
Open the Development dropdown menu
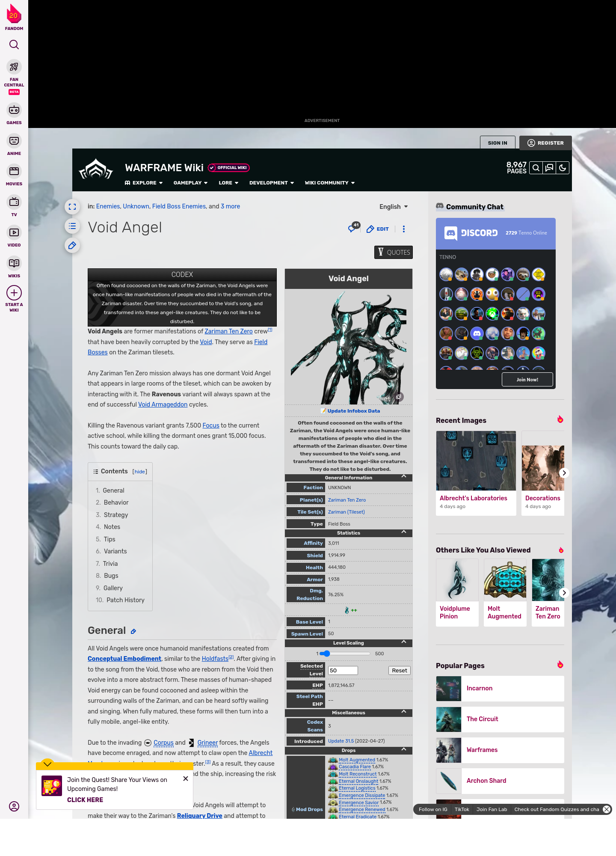272,183
